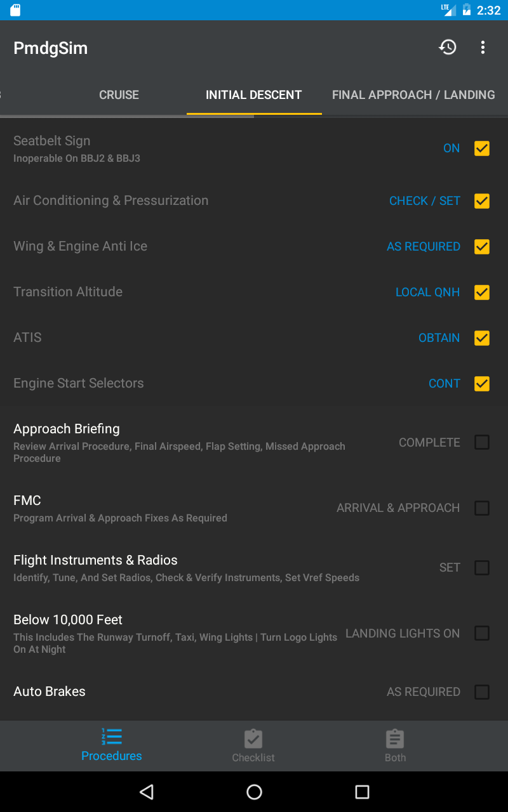Switch to the CRUISE tab

pos(119,95)
